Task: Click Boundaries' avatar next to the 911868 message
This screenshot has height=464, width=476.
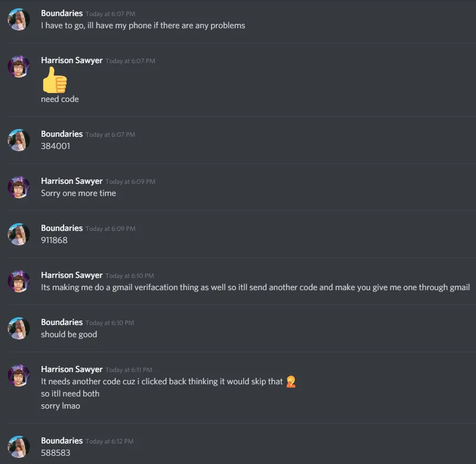Action: [19, 234]
